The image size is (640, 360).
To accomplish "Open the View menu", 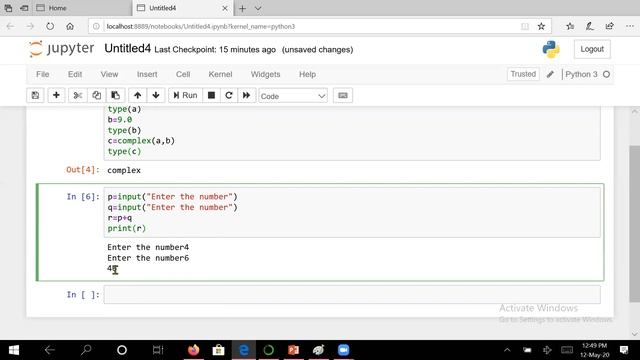I will 109,74.
